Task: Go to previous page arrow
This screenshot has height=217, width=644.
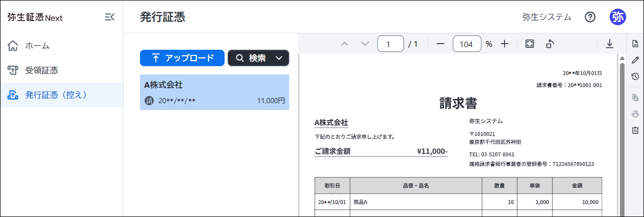Action: [x=345, y=44]
